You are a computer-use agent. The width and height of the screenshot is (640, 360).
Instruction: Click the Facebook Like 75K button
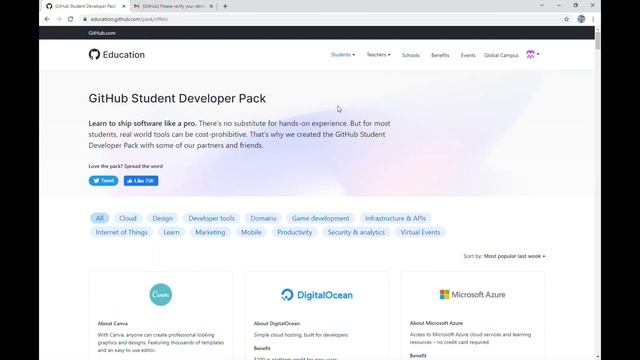(141, 181)
